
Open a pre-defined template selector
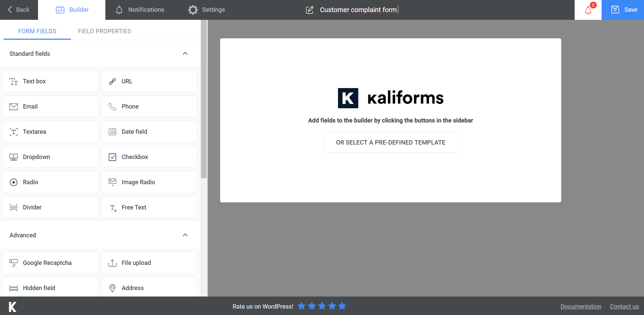click(390, 142)
